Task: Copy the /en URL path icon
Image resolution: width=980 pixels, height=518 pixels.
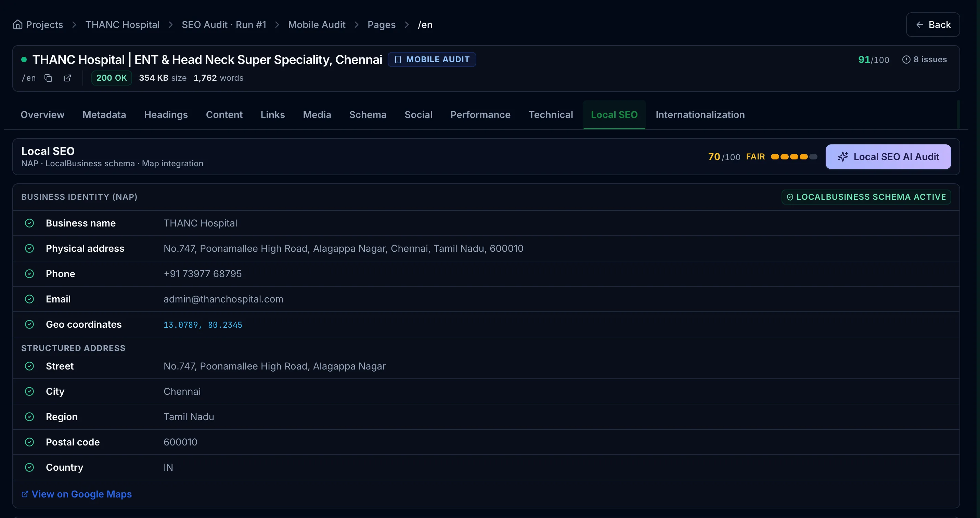Action: click(x=48, y=78)
